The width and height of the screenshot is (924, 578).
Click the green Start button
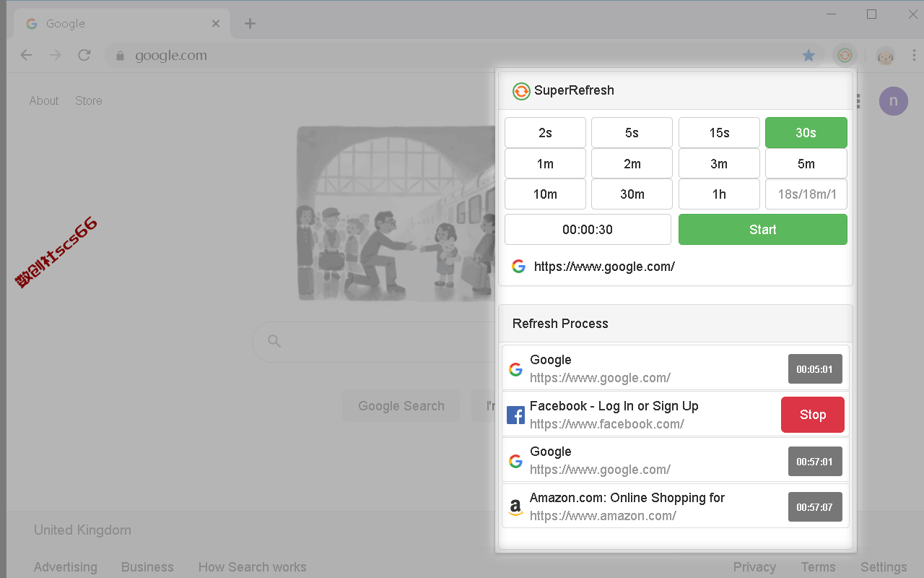[x=763, y=230]
